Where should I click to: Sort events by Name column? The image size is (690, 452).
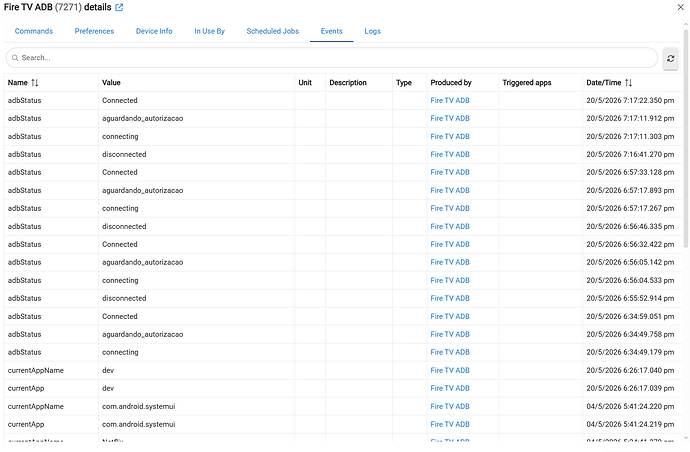pos(35,83)
